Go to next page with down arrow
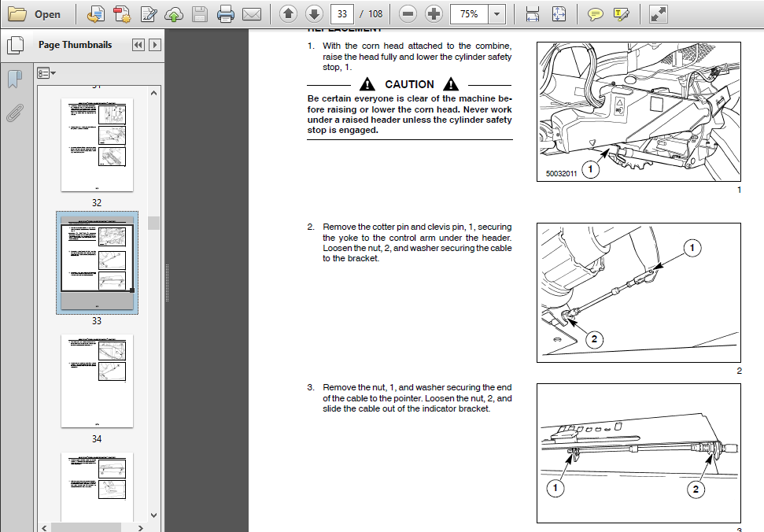Image resolution: width=764 pixels, height=532 pixels. coord(314,14)
